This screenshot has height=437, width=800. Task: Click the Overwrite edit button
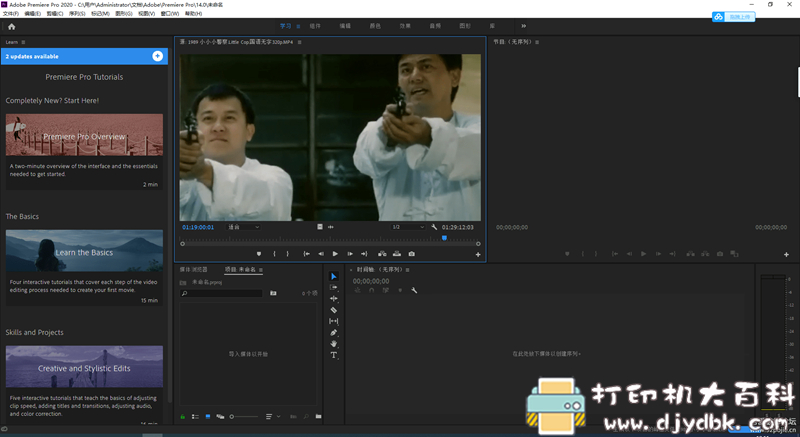coord(396,254)
